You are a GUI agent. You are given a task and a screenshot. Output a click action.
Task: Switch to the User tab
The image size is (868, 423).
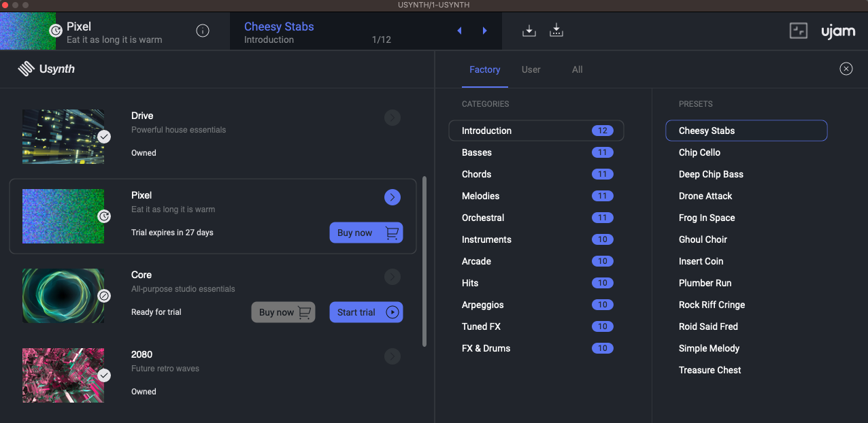[x=531, y=69]
